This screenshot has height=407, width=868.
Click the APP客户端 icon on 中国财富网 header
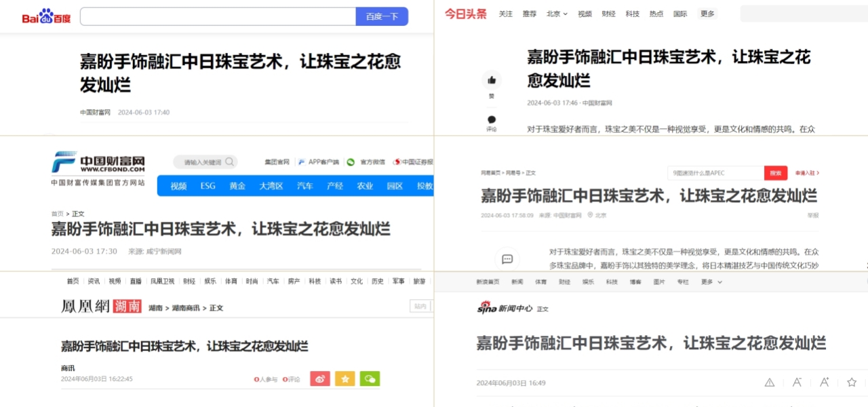point(300,162)
